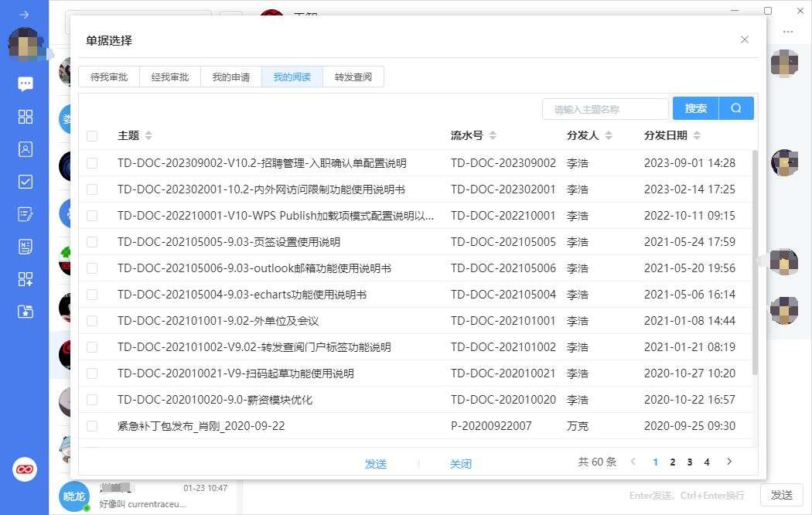Click the red infinity logo icon
812x515 pixels.
tap(25, 469)
